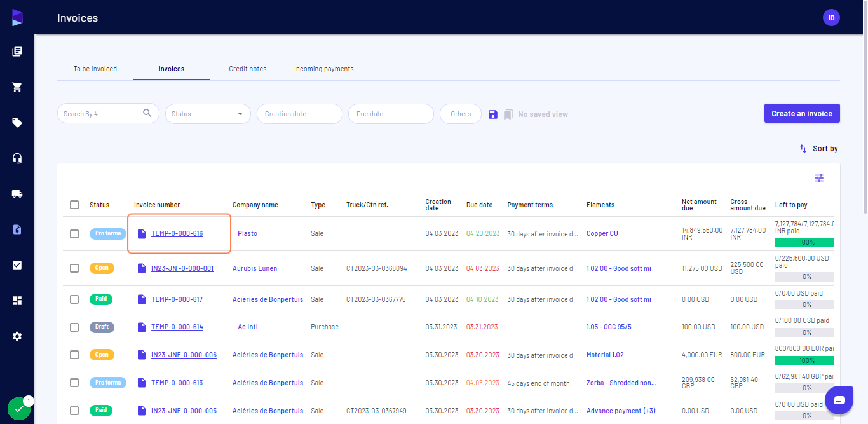The height and width of the screenshot is (424, 868).
Task: Select the Invoices tab
Action: [172, 69]
